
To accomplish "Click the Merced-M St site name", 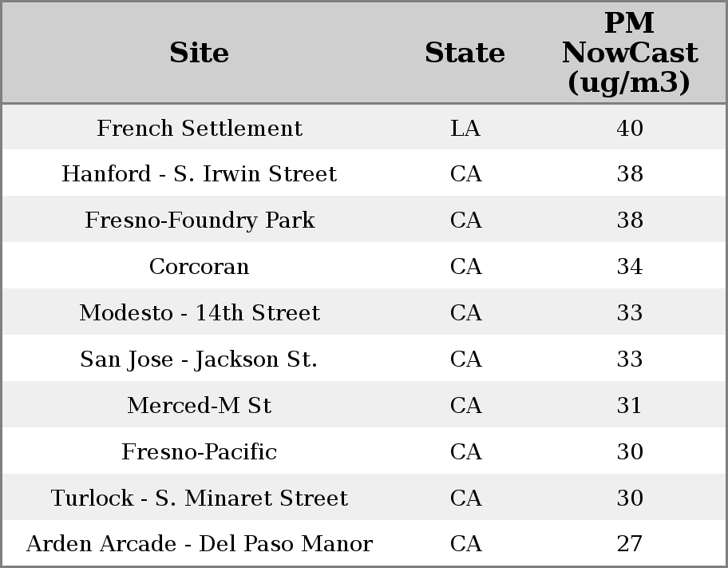I will pos(200,406).
